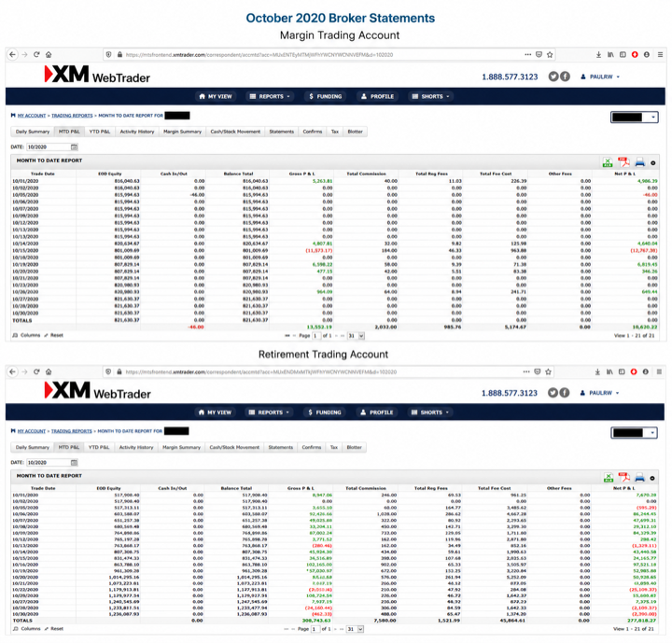
Task: Click home icon in bottom browser toolbar
Action: 49,371
